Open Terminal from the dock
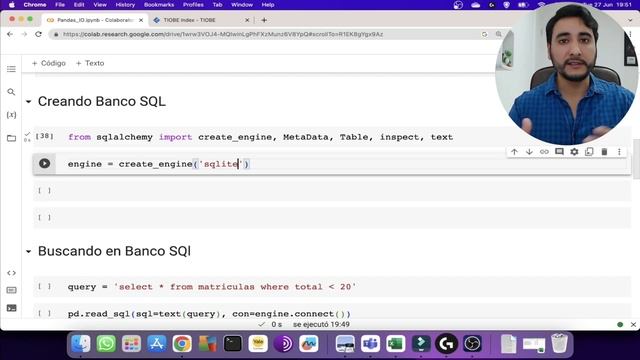Screen dimensions: 640x360 point(233,344)
